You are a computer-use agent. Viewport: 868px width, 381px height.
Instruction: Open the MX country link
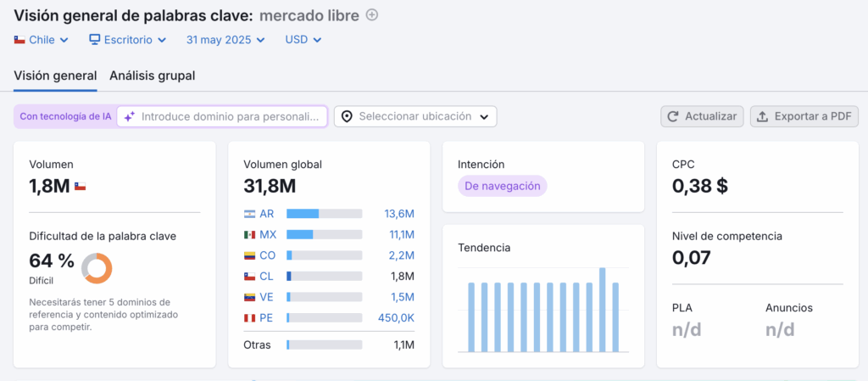268,235
